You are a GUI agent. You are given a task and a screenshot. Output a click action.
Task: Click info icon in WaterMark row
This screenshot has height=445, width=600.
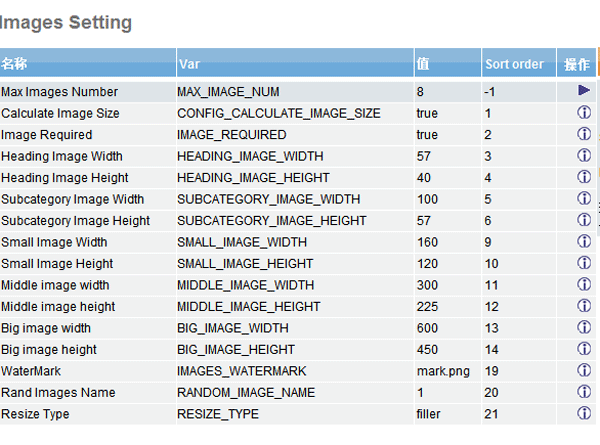pos(584,371)
